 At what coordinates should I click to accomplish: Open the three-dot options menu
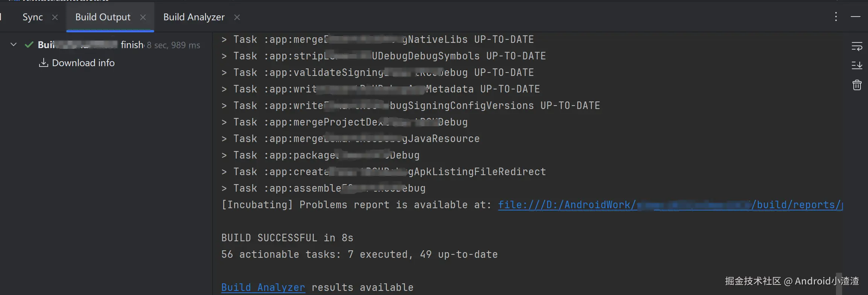point(836,17)
